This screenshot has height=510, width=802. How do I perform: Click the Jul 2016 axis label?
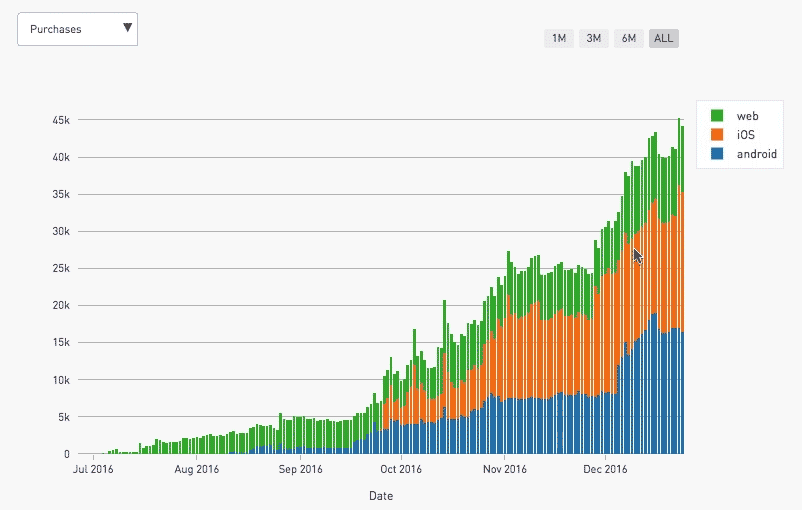[93, 469]
